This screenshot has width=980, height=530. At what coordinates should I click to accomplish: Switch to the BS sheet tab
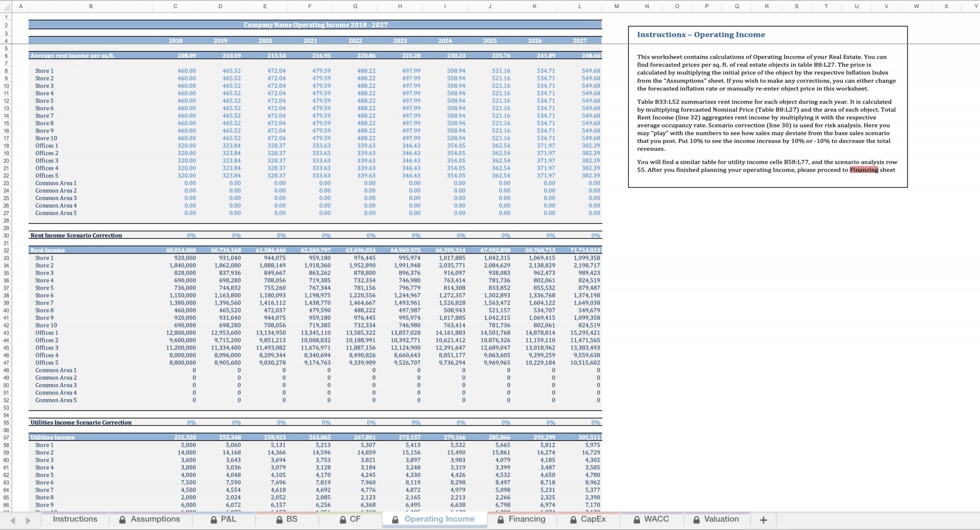coord(286,519)
